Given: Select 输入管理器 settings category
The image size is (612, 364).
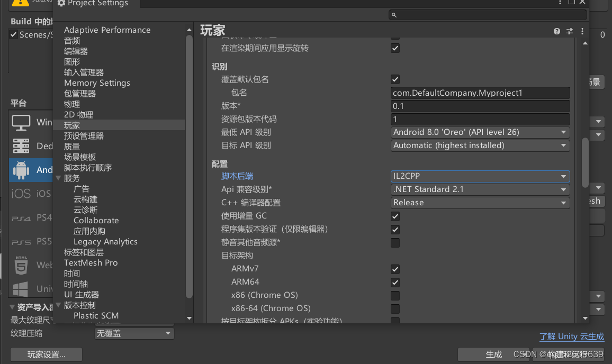Looking at the screenshot, I should (x=84, y=72).
